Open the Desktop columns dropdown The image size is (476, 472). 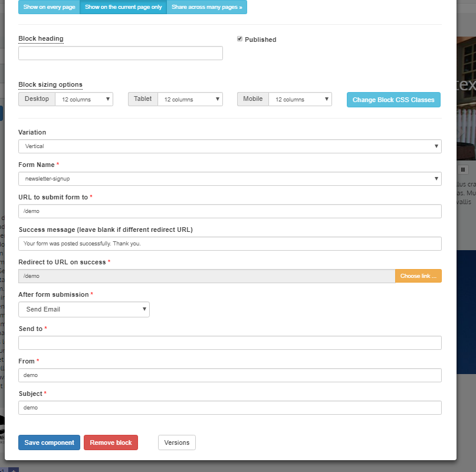coord(83,99)
